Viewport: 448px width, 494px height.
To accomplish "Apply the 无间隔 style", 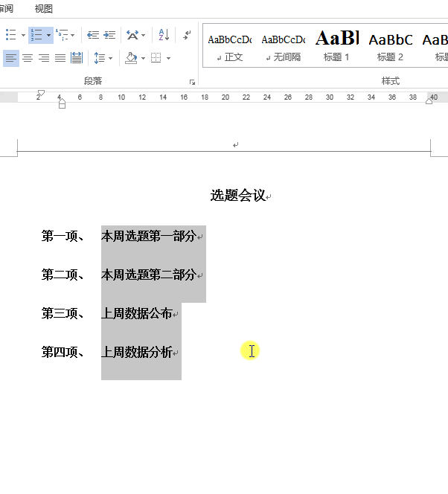I will (283, 45).
